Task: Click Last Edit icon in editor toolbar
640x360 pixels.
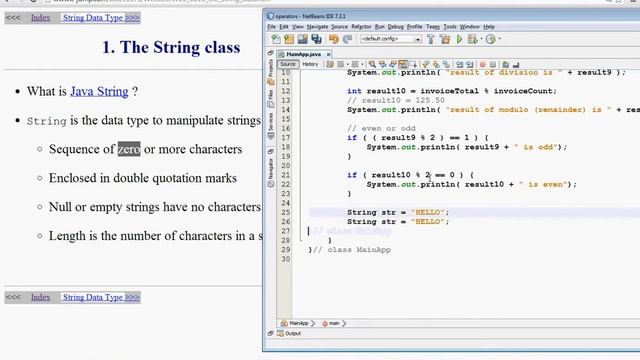Action: pyautogui.click(x=329, y=64)
